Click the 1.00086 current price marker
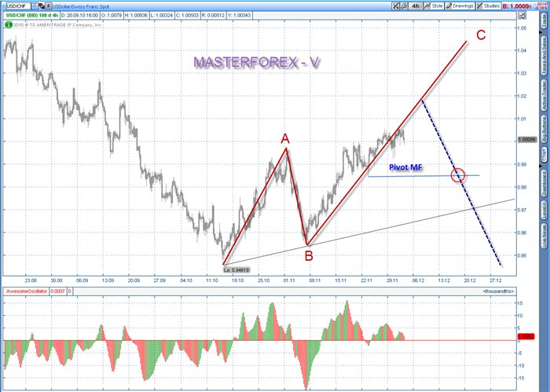Viewport: 550px width, 392px height. pos(527,140)
